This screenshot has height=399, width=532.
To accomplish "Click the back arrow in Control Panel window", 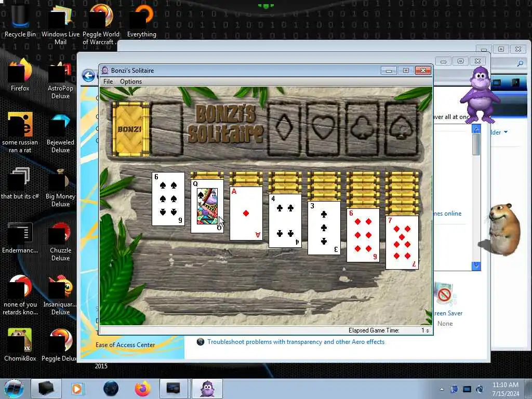I will point(88,75).
